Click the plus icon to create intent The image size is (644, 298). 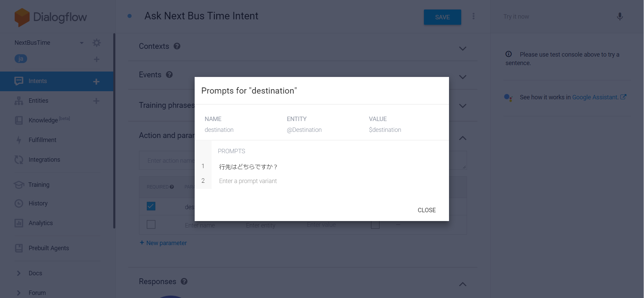[x=96, y=81]
